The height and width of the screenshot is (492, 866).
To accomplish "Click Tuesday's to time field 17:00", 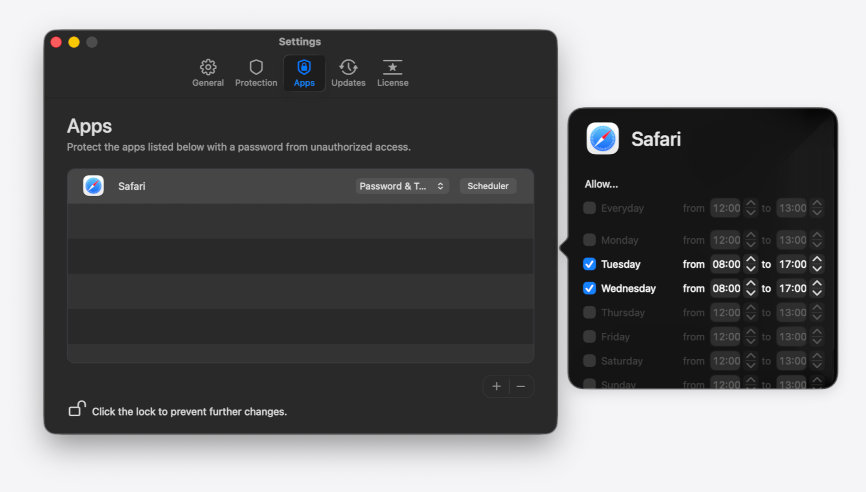I will [792, 264].
